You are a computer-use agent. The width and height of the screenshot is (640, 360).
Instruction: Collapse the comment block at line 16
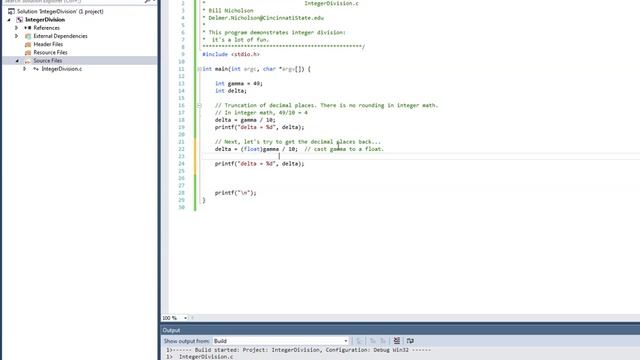coord(199,105)
